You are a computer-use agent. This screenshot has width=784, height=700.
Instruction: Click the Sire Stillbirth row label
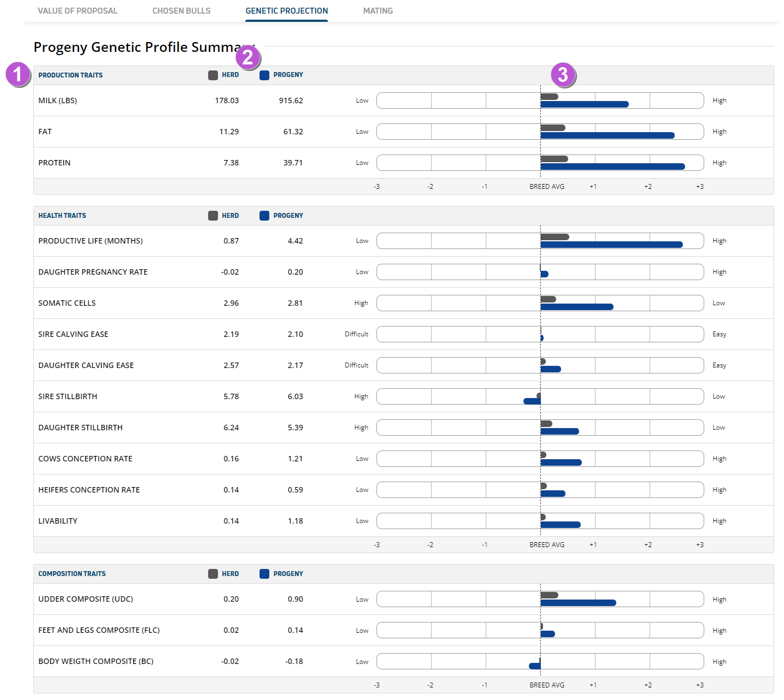click(68, 396)
